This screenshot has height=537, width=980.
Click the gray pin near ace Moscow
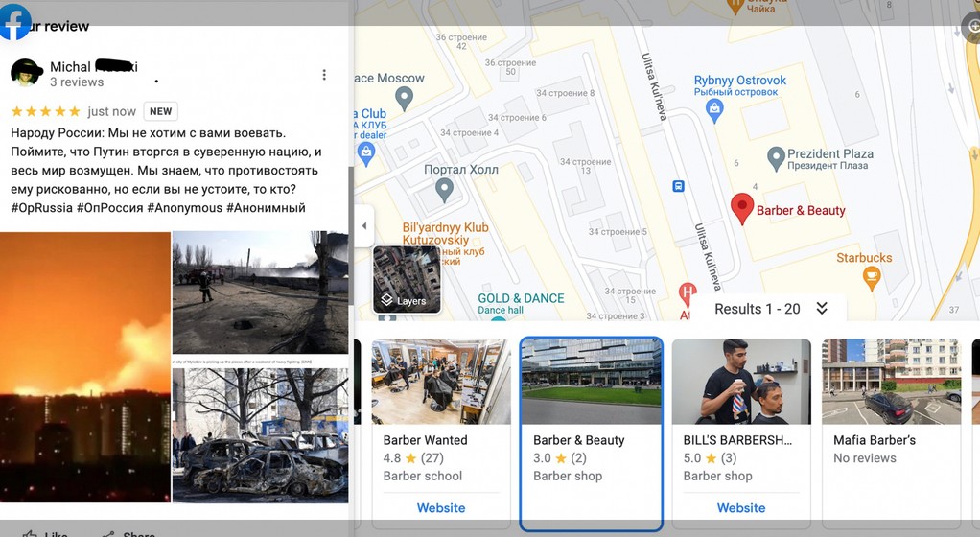coord(405,98)
